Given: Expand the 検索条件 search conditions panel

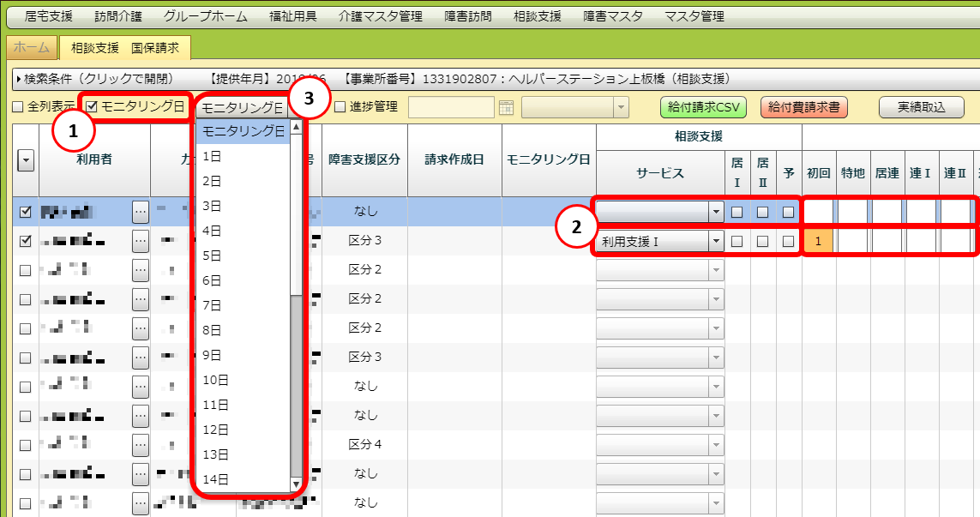Looking at the screenshot, I should (x=21, y=79).
